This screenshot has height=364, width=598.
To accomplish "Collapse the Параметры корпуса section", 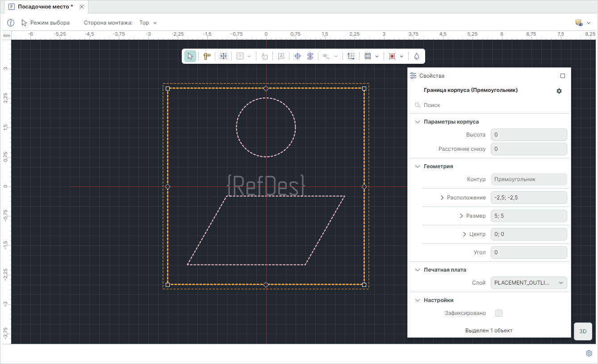I will click(x=418, y=122).
